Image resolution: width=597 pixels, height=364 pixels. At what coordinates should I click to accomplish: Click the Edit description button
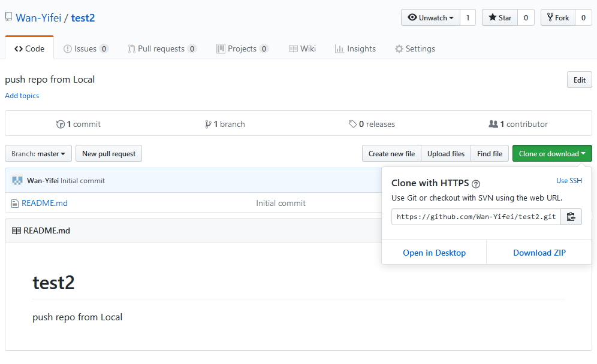pos(580,80)
